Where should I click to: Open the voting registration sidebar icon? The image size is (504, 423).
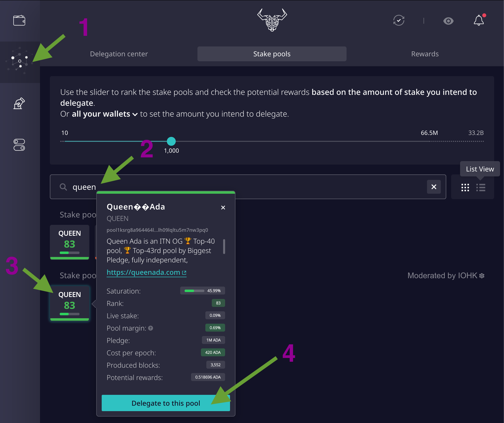[19, 103]
